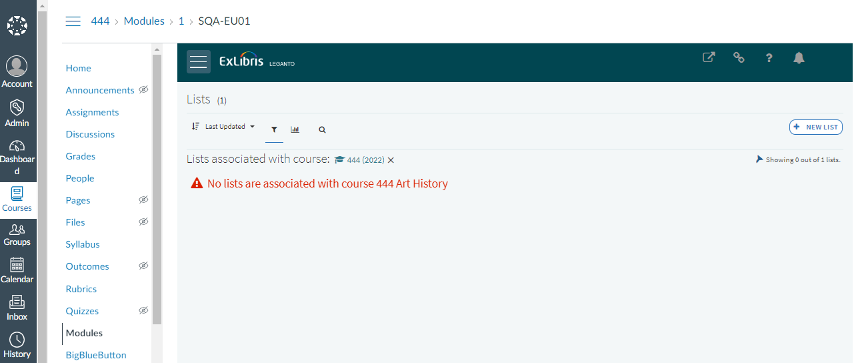868x363 pixels.
Task: Click the New List button
Action: tap(815, 127)
